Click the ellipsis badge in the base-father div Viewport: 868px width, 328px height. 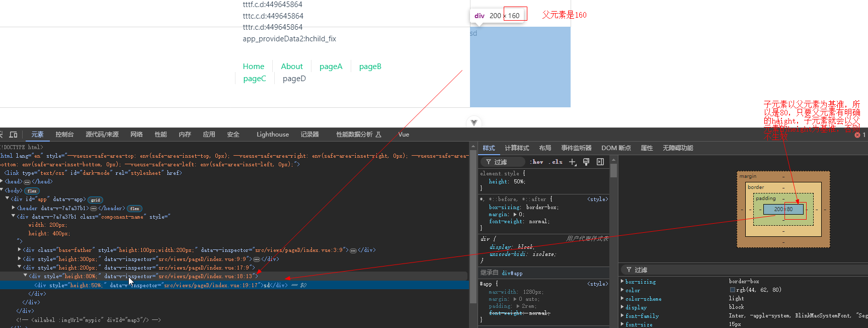click(x=353, y=250)
